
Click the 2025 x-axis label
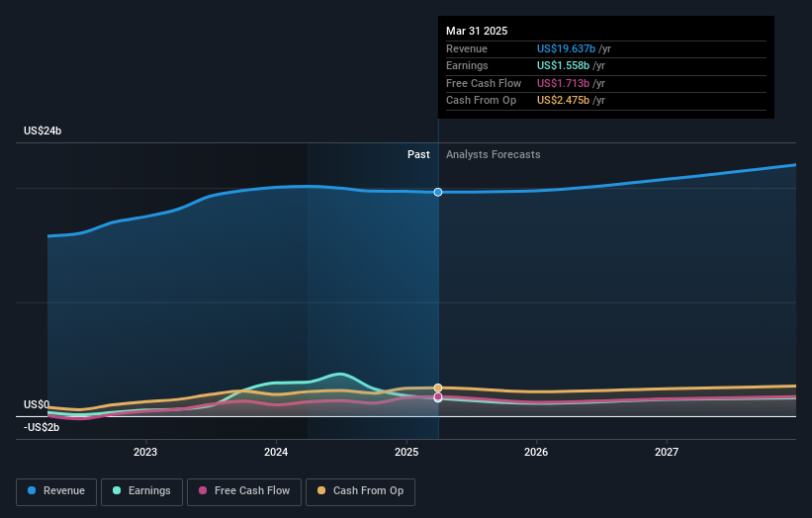[406, 452]
